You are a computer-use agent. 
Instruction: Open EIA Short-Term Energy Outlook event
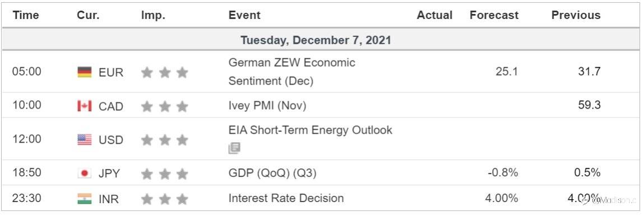click(x=311, y=130)
